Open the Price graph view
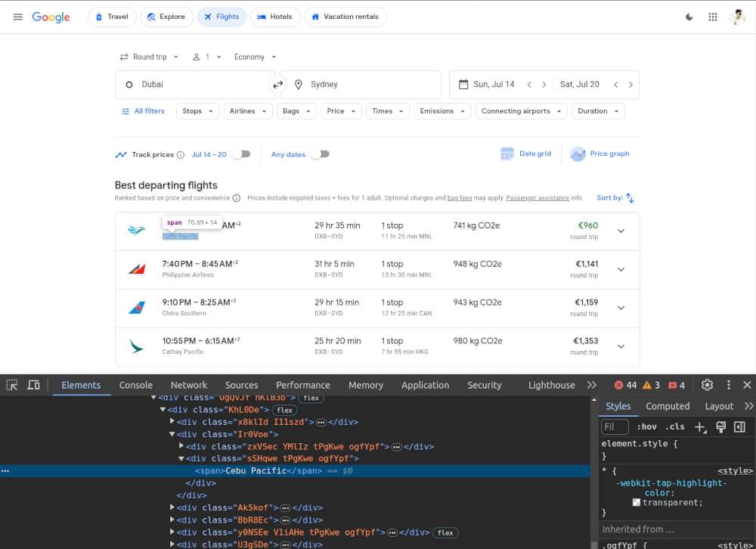 (600, 154)
